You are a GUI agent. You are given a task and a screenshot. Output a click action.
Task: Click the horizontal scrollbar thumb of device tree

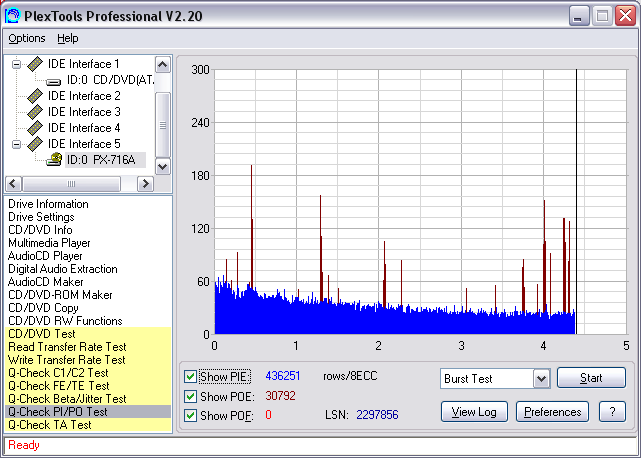(72, 184)
